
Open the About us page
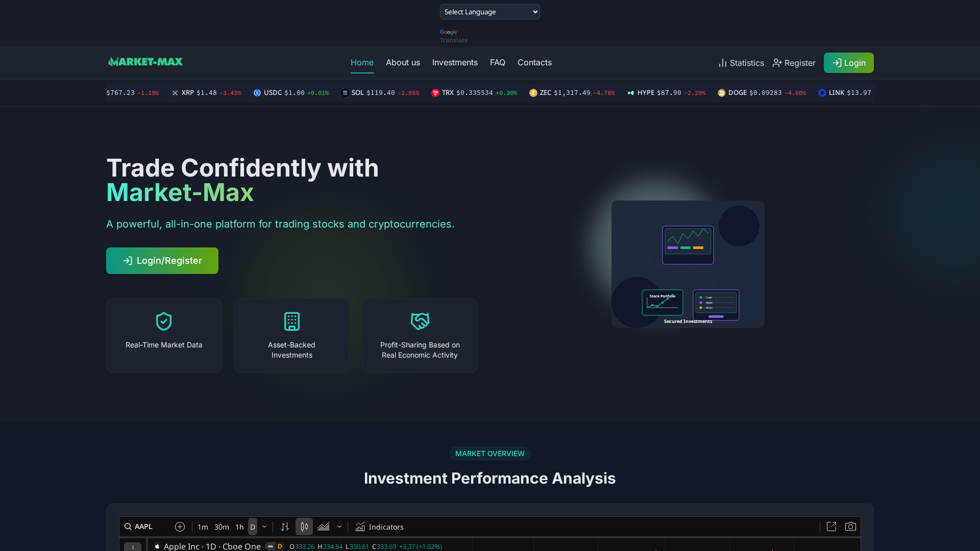click(403, 62)
